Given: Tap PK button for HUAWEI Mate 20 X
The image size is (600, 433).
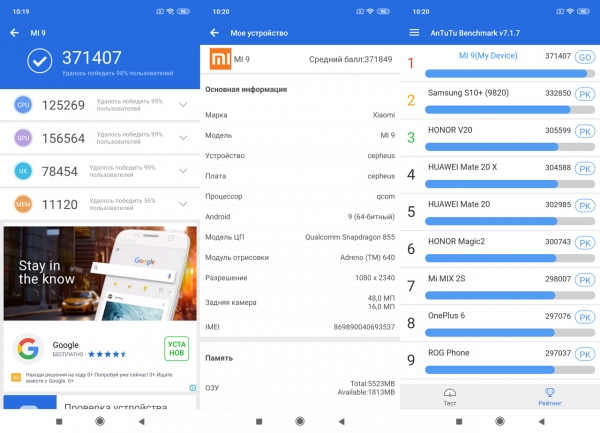Looking at the screenshot, I should [585, 169].
